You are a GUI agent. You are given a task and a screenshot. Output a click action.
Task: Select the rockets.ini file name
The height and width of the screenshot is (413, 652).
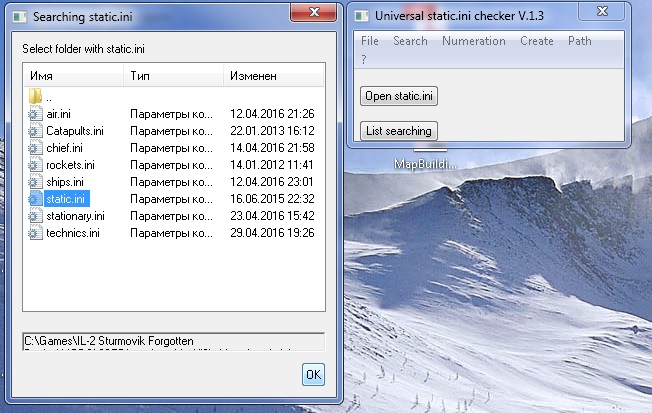click(x=70, y=165)
